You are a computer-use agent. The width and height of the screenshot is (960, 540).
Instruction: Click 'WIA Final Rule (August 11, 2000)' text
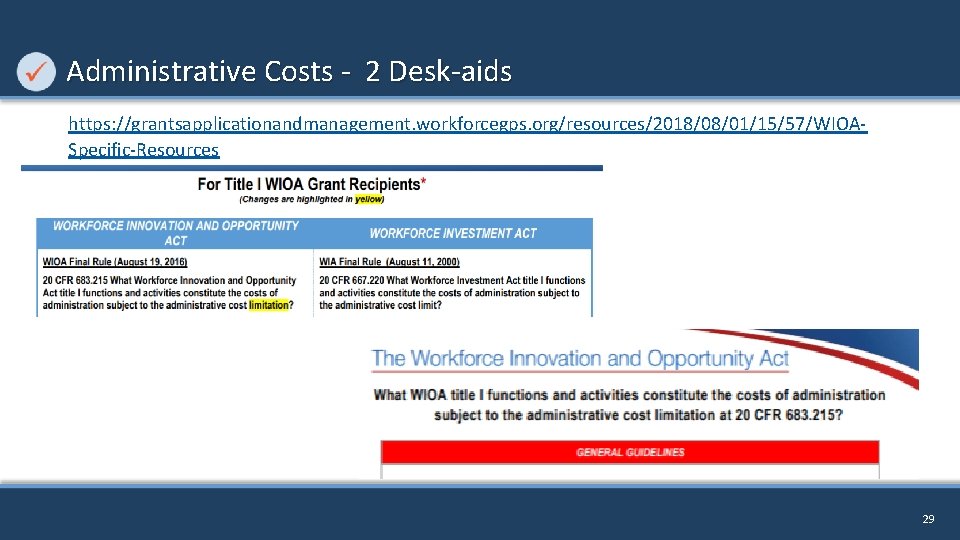click(389, 261)
